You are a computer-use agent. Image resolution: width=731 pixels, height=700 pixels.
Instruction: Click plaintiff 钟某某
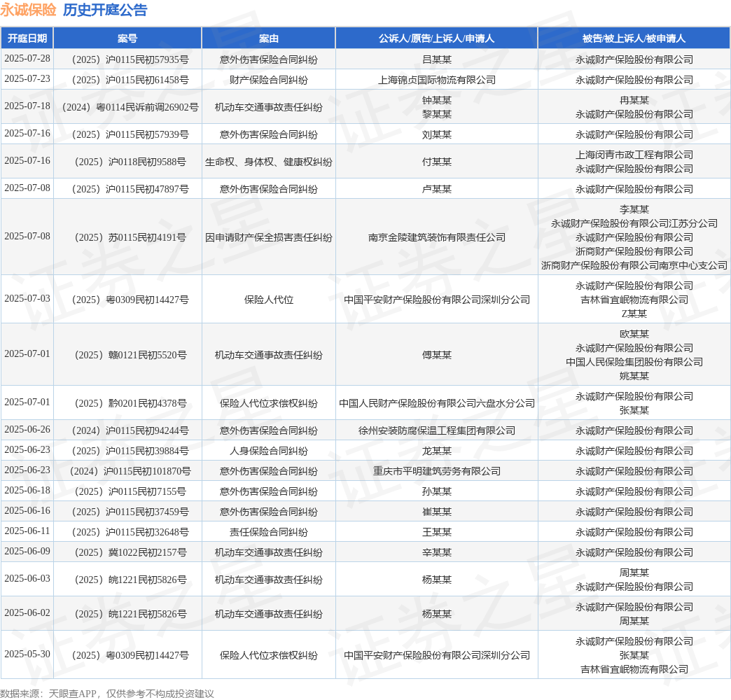pyautogui.click(x=437, y=100)
